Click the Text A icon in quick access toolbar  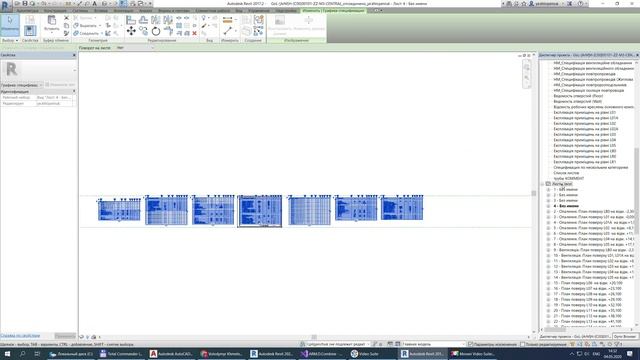(x=94, y=3)
